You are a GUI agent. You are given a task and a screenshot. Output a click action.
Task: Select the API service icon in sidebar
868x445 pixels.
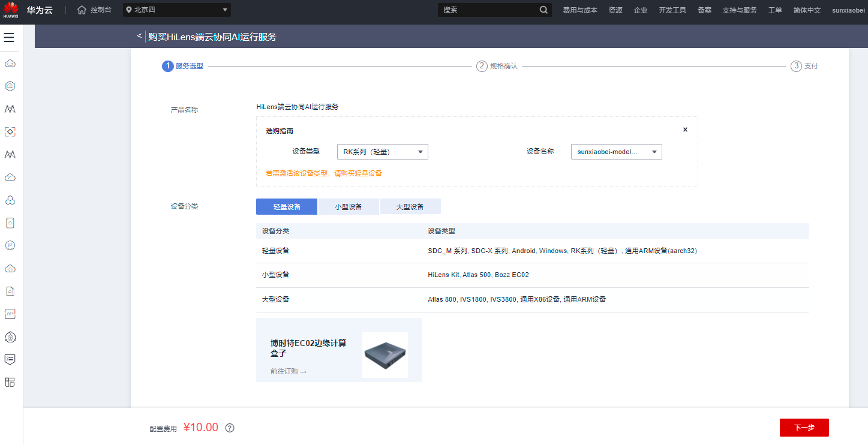click(x=10, y=313)
